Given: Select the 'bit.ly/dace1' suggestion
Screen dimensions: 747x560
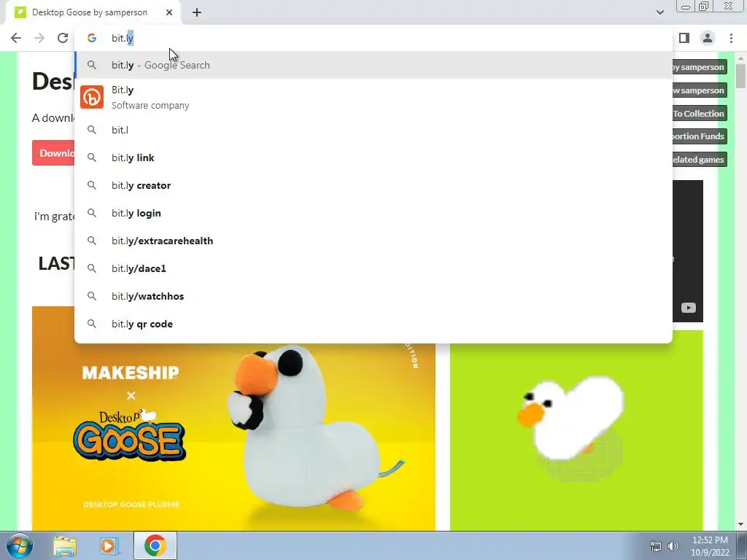Looking at the screenshot, I should 373,268.
